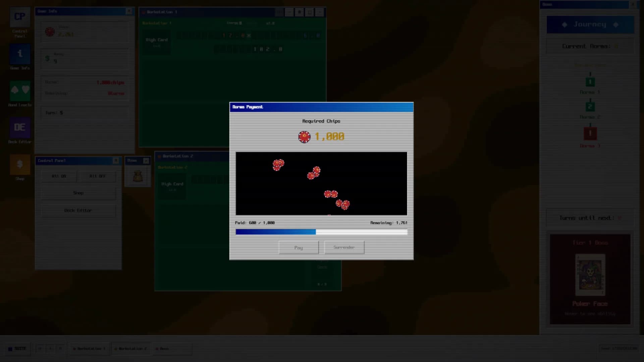The image size is (644, 362).
Task: Click the chip icon in Game Info window
Action: click(50, 32)
